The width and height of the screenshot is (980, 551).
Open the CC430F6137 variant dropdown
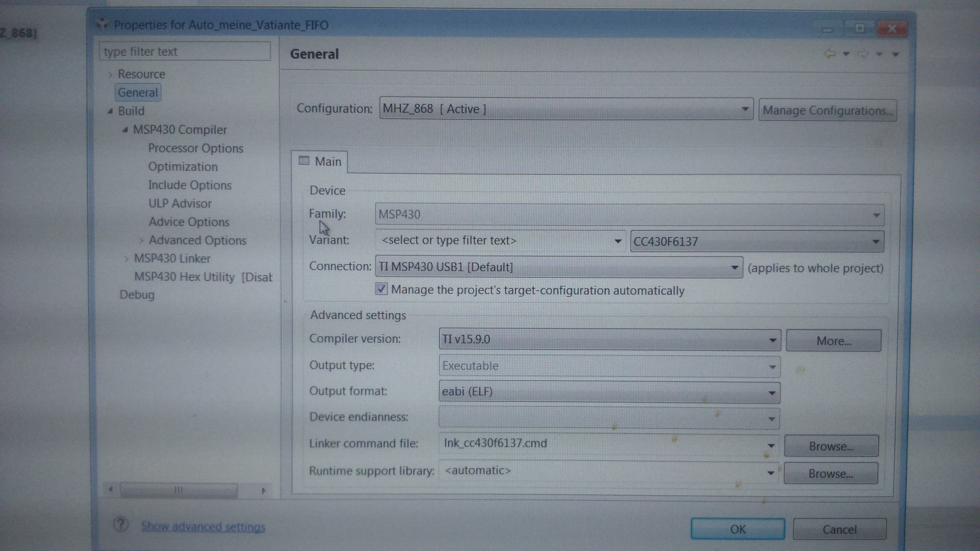875,241
